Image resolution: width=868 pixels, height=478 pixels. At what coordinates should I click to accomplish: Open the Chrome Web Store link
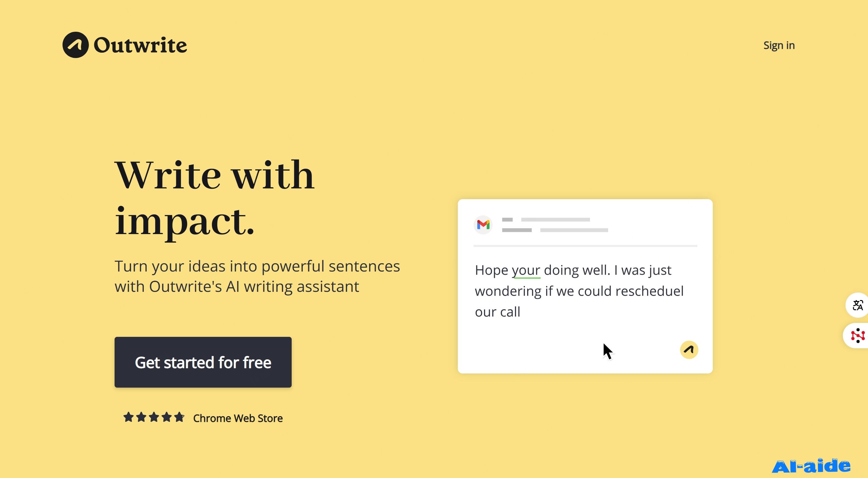click(238, 418)
